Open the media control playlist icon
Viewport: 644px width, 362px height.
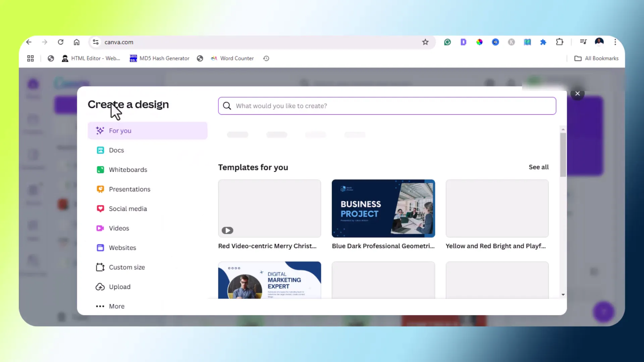pyautogui.click(x=583, y=42)
